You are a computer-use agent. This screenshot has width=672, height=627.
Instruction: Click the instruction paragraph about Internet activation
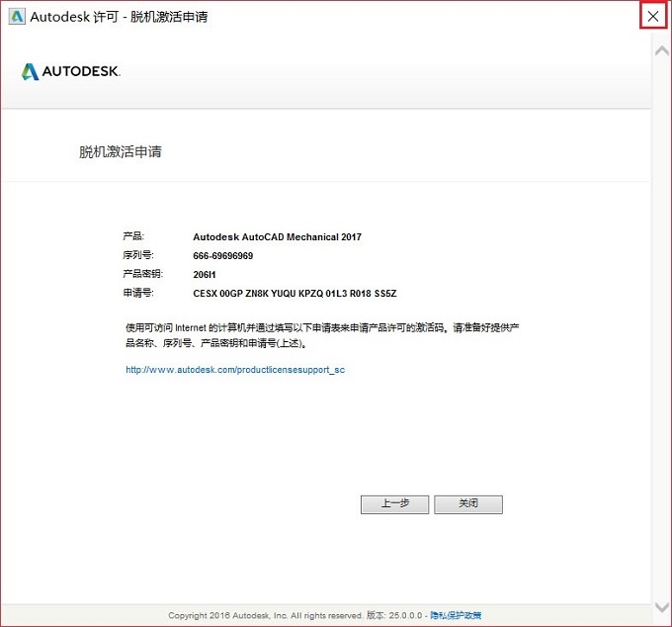coord(322,335)
